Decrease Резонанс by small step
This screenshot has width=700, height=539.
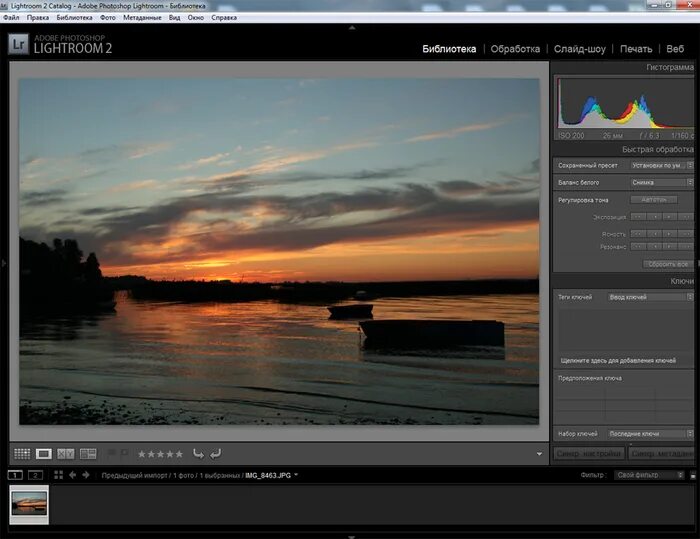[654, 246]
